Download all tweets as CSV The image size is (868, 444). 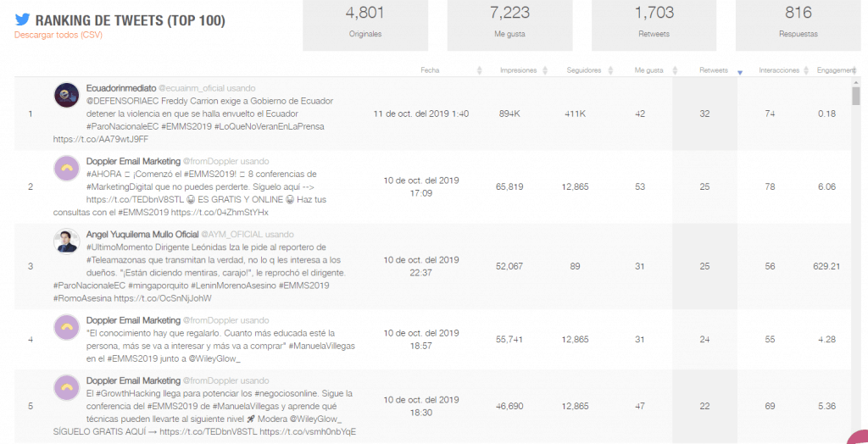[58, 35]
